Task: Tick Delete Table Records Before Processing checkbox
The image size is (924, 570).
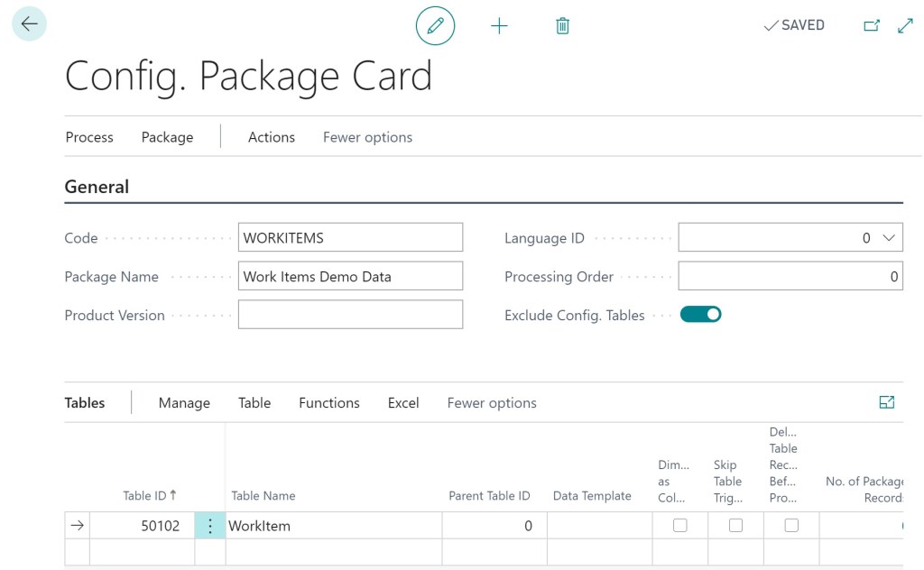Action: click(791, 525)
